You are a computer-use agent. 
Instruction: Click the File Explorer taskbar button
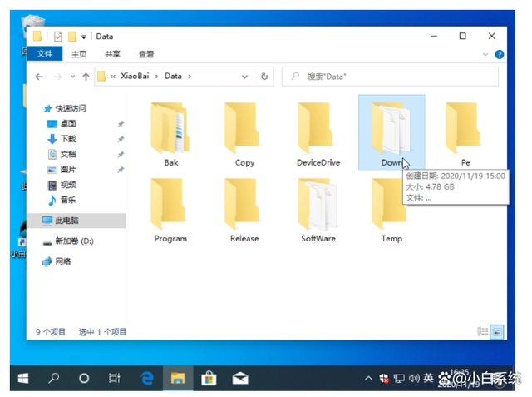[178, 378]
